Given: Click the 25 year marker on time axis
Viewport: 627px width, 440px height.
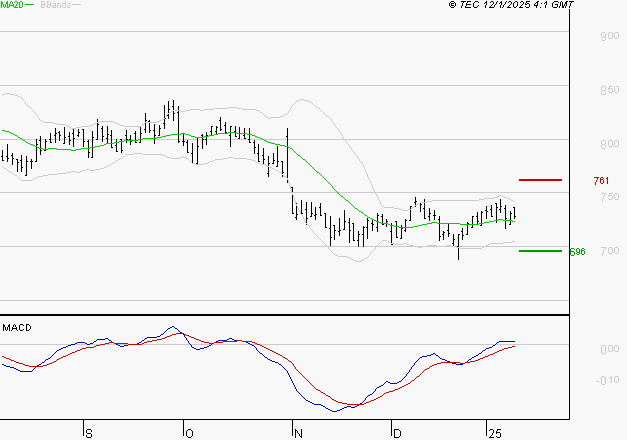Looking at the screenshot, I should coord(495,434).
